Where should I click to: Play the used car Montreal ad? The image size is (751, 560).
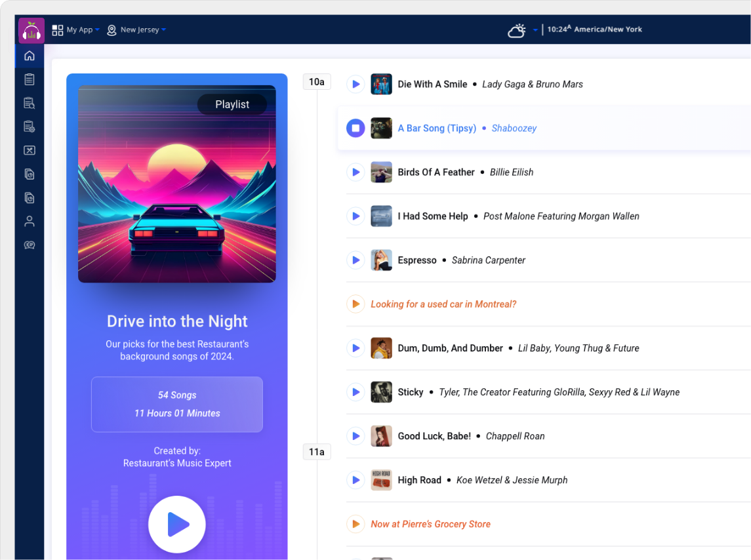tap(355, 304)
